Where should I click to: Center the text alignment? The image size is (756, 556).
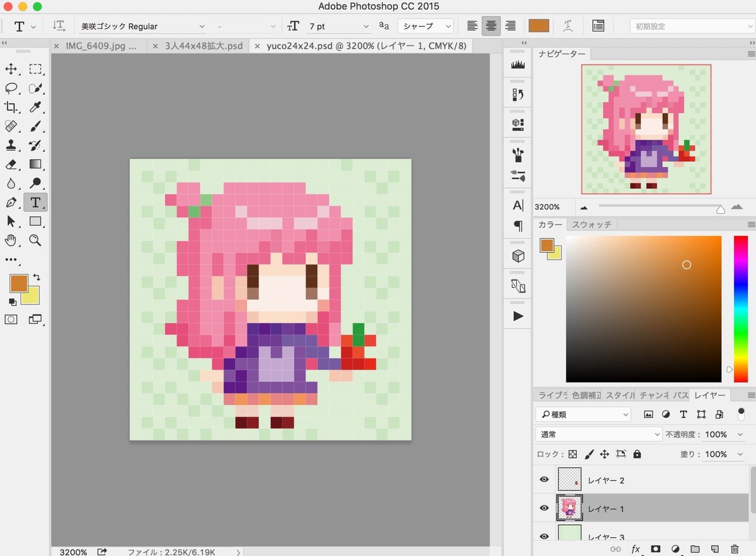click(x=491, y=26)
